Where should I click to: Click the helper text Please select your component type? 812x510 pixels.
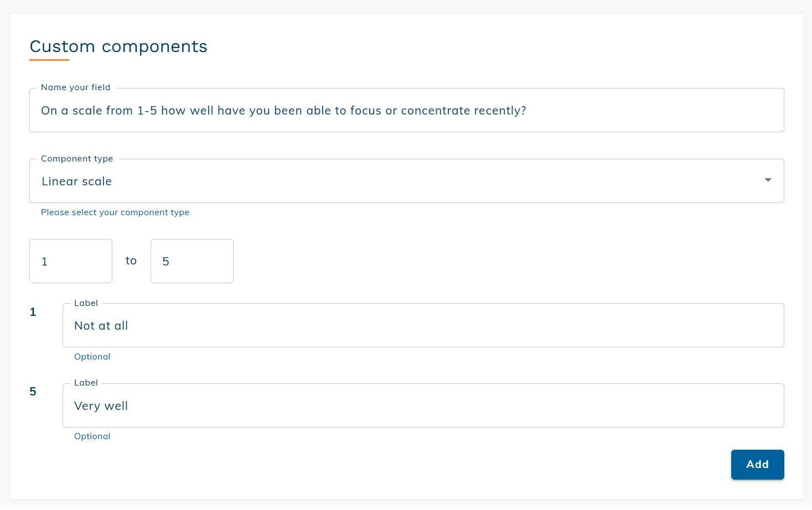click(x=115, y=212)
